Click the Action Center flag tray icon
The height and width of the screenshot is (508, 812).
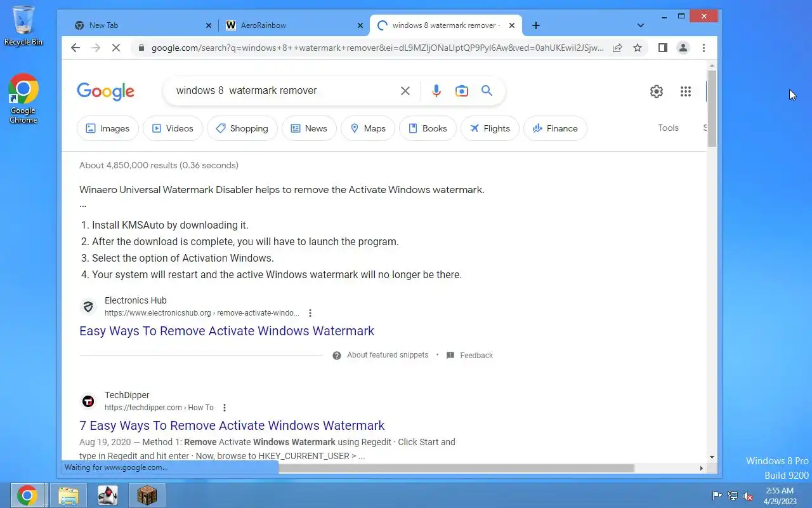717,496
